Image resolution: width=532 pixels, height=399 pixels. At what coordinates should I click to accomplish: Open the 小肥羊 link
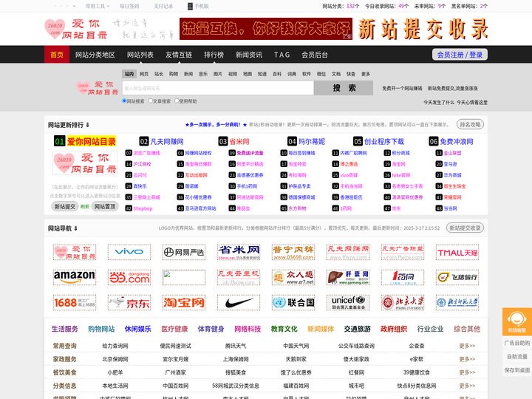click(115, 372)
